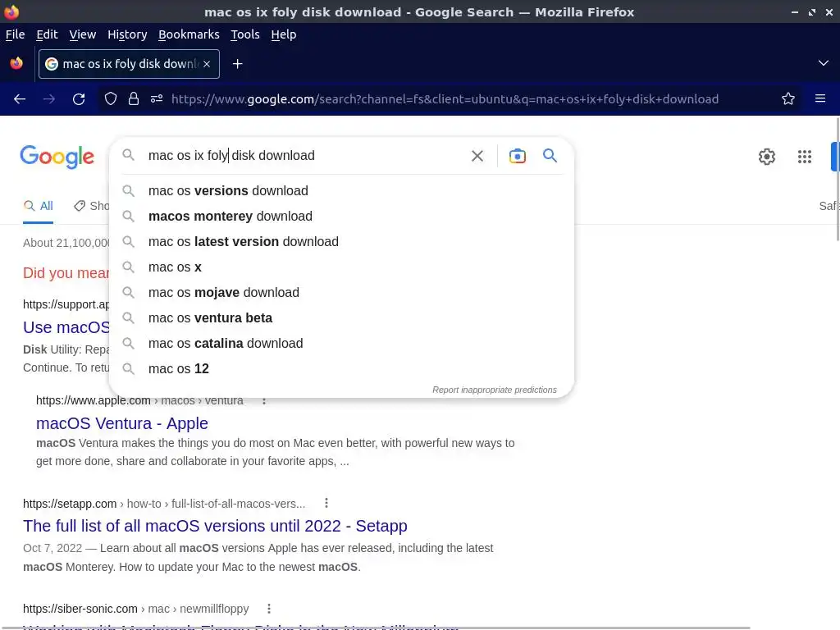The width and height of the screenshot is (840, 630).
Task: Choose suggestion mac os versions download
Action: [342, 190]
